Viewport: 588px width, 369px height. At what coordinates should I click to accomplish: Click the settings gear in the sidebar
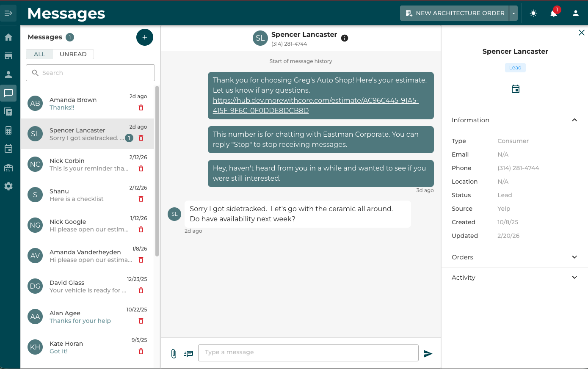(x=9, y=186)
